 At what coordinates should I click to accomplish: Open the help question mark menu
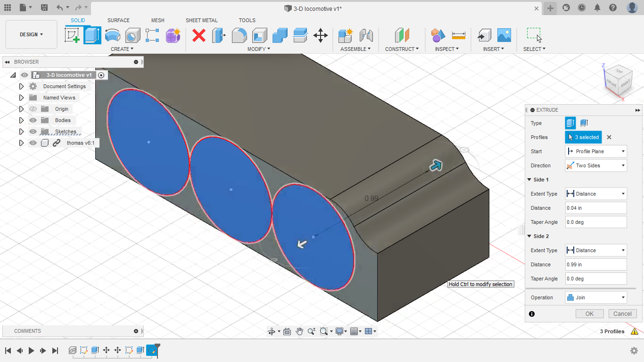(612, 8)
